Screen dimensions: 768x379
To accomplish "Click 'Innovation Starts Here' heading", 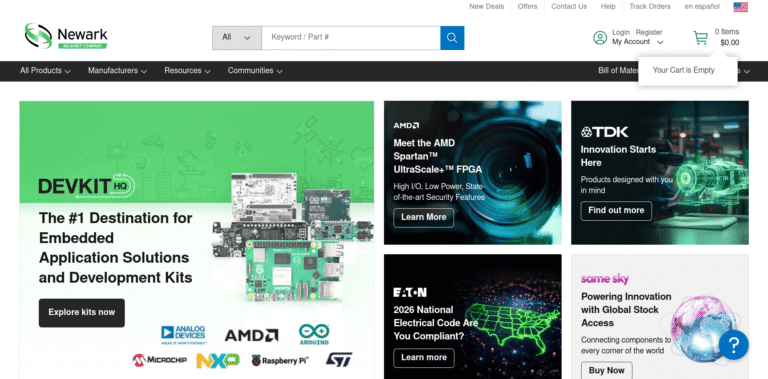I will pyautogui.click(x=618, y=156).
